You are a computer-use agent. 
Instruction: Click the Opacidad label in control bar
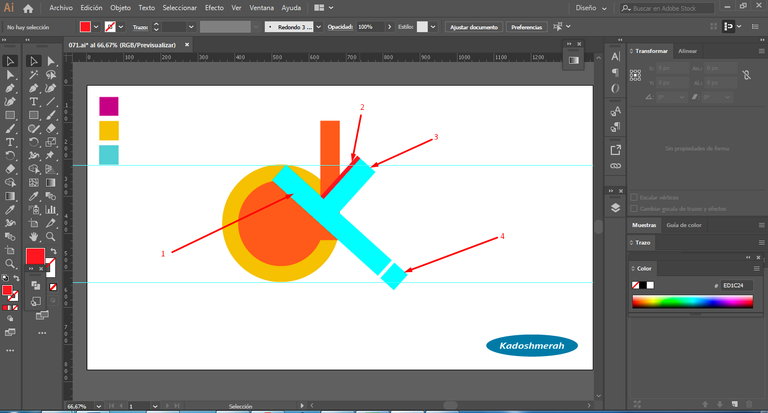point(340,27)
